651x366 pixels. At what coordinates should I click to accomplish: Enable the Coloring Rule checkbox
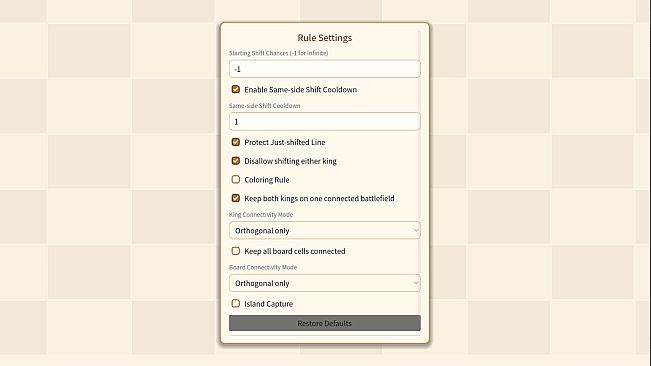pyautogui.click(x=235, y=179)
